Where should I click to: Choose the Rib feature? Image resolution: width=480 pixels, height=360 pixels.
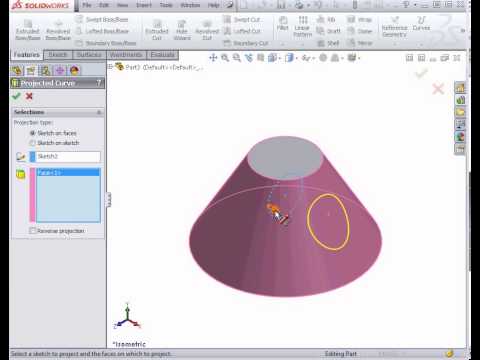tap(326, 19)
